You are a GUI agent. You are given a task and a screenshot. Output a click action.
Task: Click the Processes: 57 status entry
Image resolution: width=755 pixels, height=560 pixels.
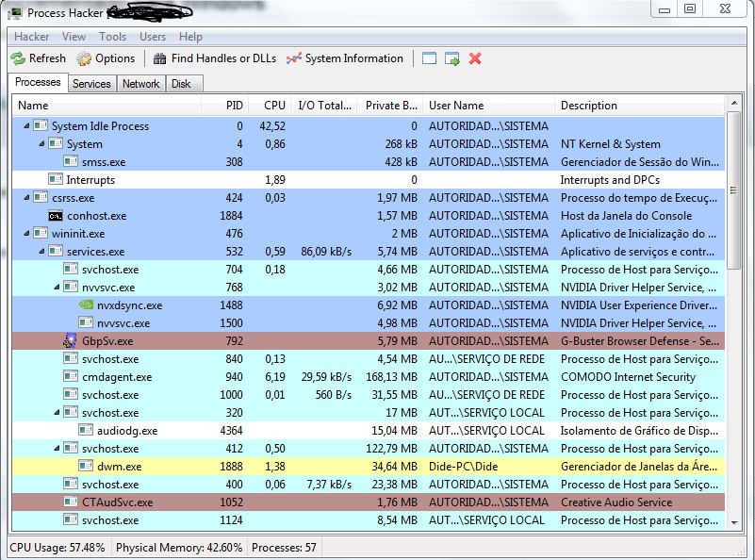(x=284, y=548)
